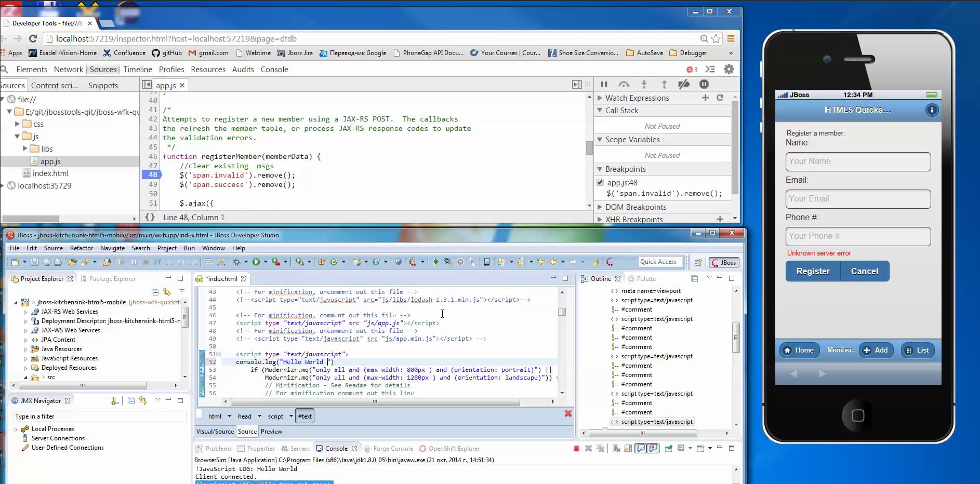Expand the css folder in the Sources tree
This screenshot has width=980, height=484.
[17, 124]
